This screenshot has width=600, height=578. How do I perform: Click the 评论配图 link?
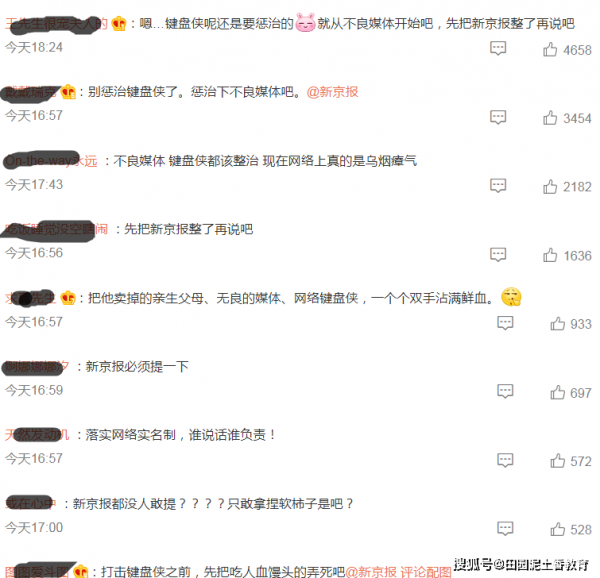[426, 571]
